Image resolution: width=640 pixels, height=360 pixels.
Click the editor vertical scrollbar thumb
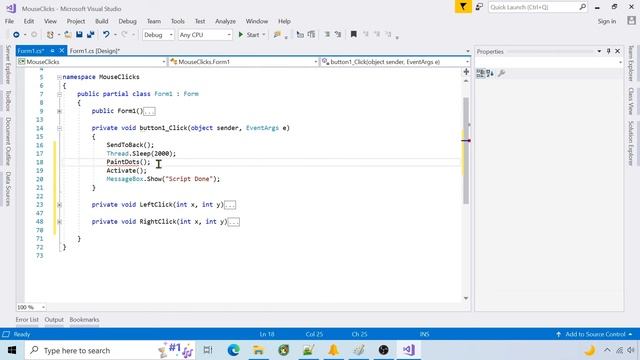tap(466, 151)
